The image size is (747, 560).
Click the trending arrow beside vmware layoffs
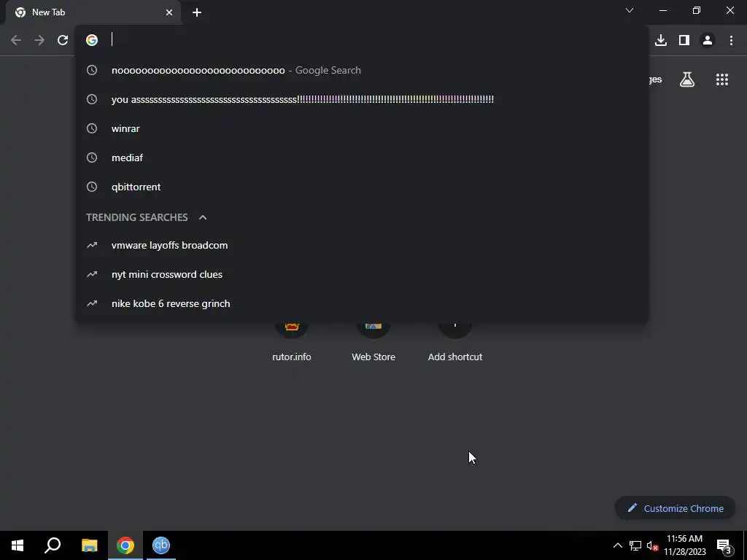pos(92,245)
